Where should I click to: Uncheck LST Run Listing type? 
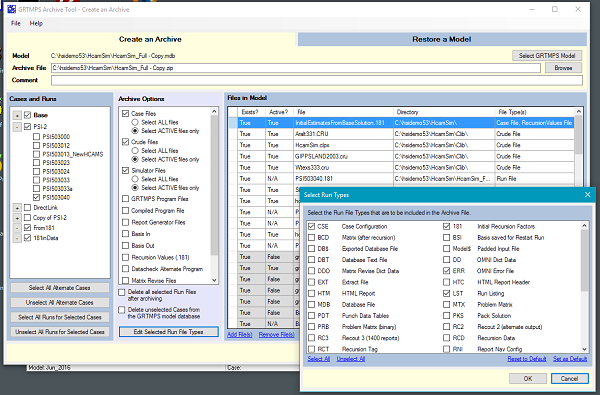point(446,294)
